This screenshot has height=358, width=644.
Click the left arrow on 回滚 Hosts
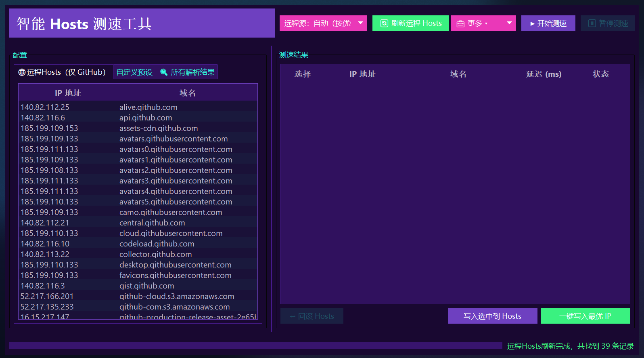(x=293, y=316)
